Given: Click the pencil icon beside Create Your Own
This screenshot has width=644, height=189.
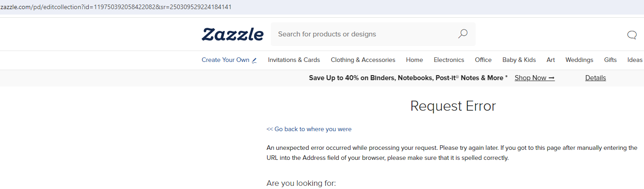Looking at the screenshot, I should point(254,60).
